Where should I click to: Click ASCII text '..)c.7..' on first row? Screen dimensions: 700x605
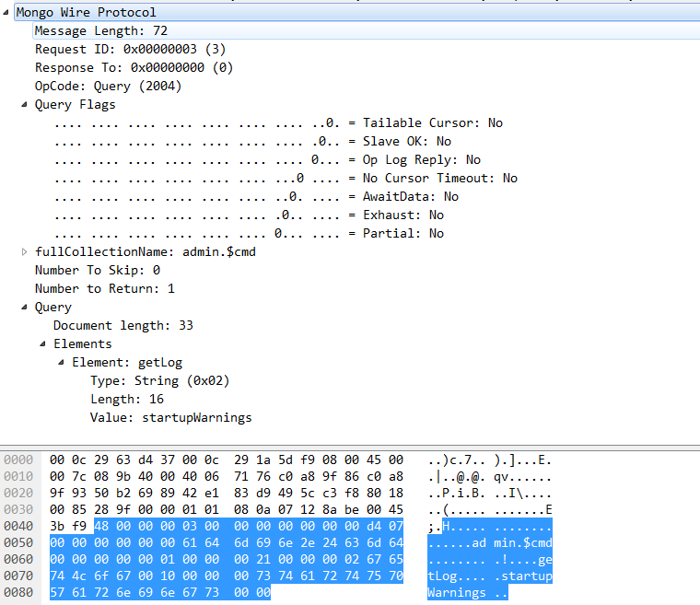point(457,460)
